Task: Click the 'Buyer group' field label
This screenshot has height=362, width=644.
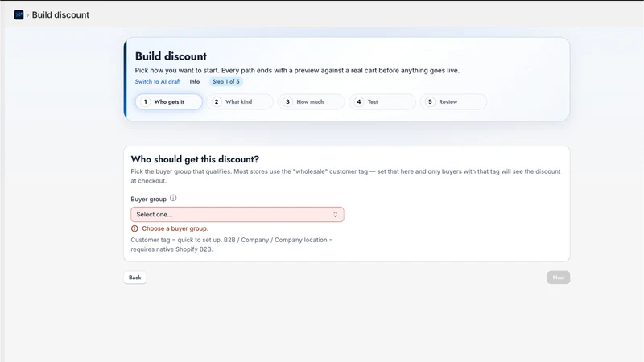Action: pyautogui.click(x=148, y=199)
